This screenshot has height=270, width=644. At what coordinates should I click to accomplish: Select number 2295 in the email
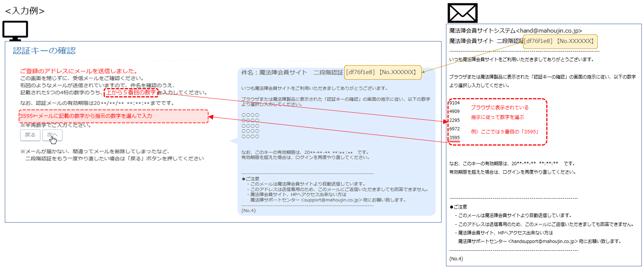click(x=455, y=120)
